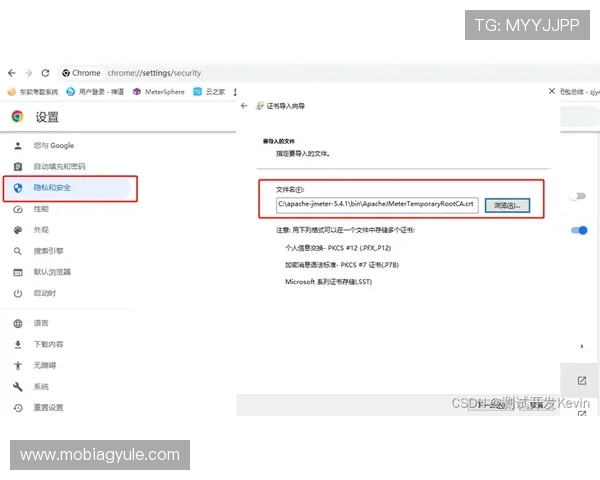Screen dimensions: 600x480
Task: Click the wrench icon beside 系统
Action: [x=18, y=387]
